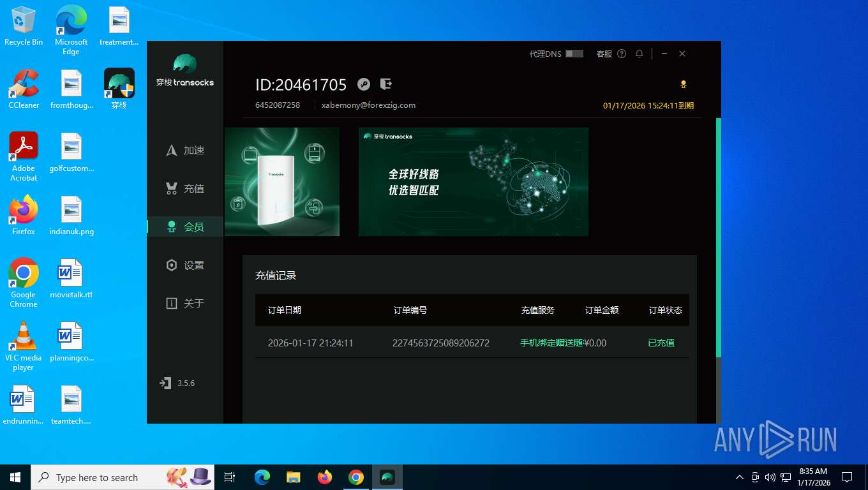The width and height of the screenshot is (868, 490).
Task: Open Task View on the taskbar
Action: pos(230,477)
